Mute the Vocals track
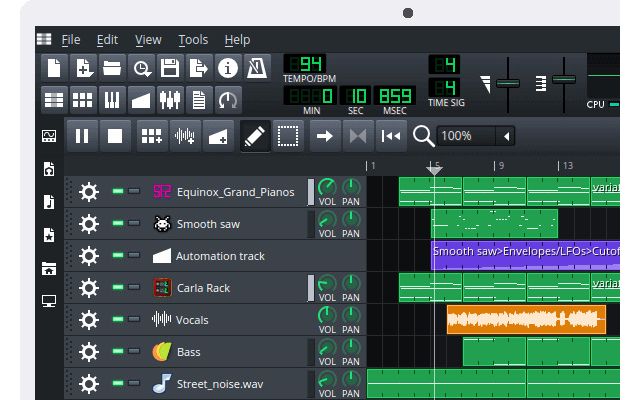 click(x=118, y=319)
